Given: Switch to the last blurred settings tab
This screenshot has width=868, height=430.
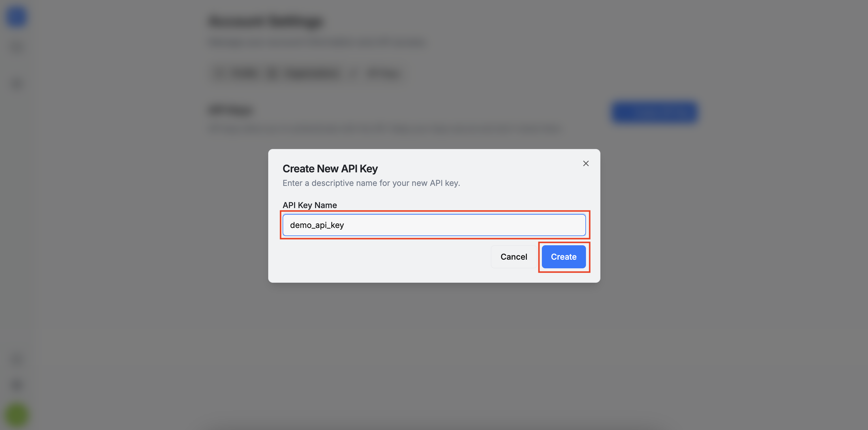Looking at the screenshot, I should [378, 73].
